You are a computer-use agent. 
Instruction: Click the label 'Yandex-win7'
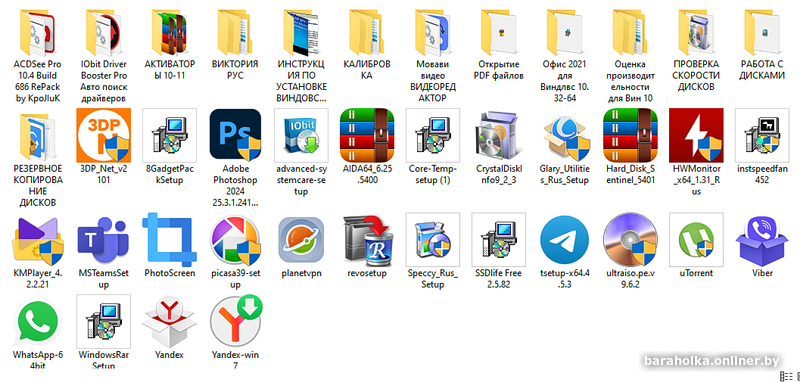pyautogui.click(x=235, y=360)
